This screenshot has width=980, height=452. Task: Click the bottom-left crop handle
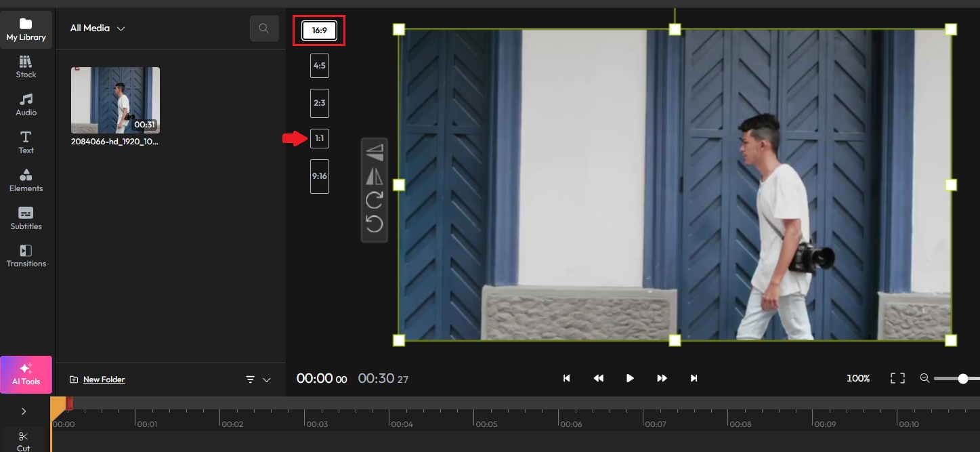[x=399, y=340]
